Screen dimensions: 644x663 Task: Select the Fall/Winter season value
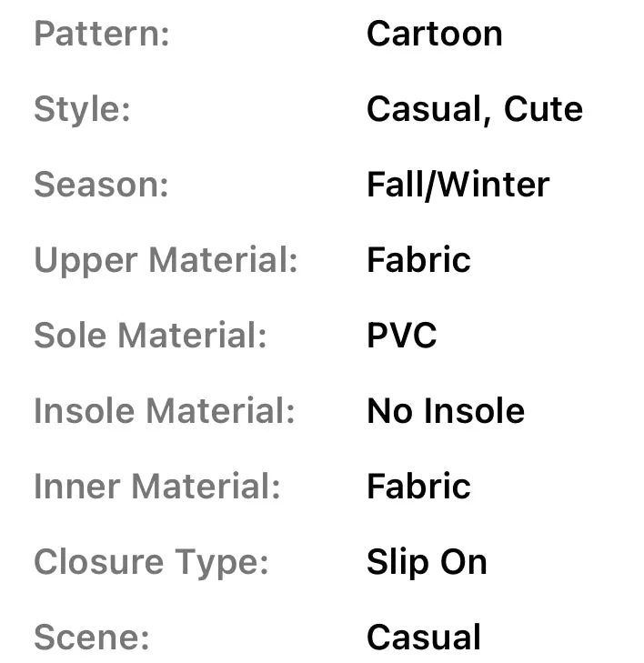pos(458,185)
